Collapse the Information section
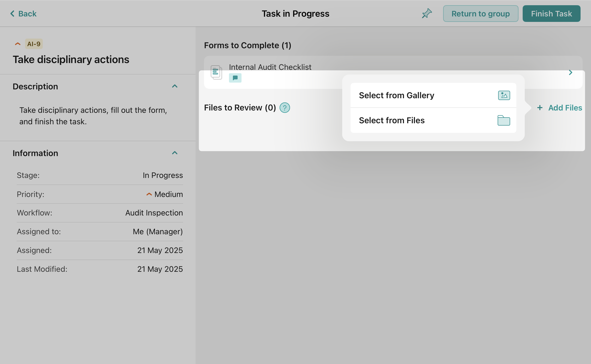591x364 pixels. click(x=175, y=153)
